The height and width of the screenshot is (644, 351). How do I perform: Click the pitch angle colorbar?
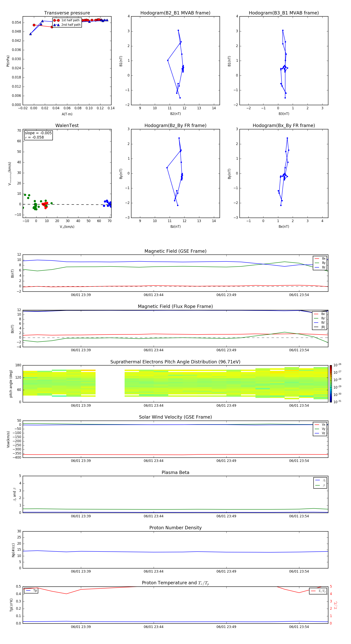point(331,384)
